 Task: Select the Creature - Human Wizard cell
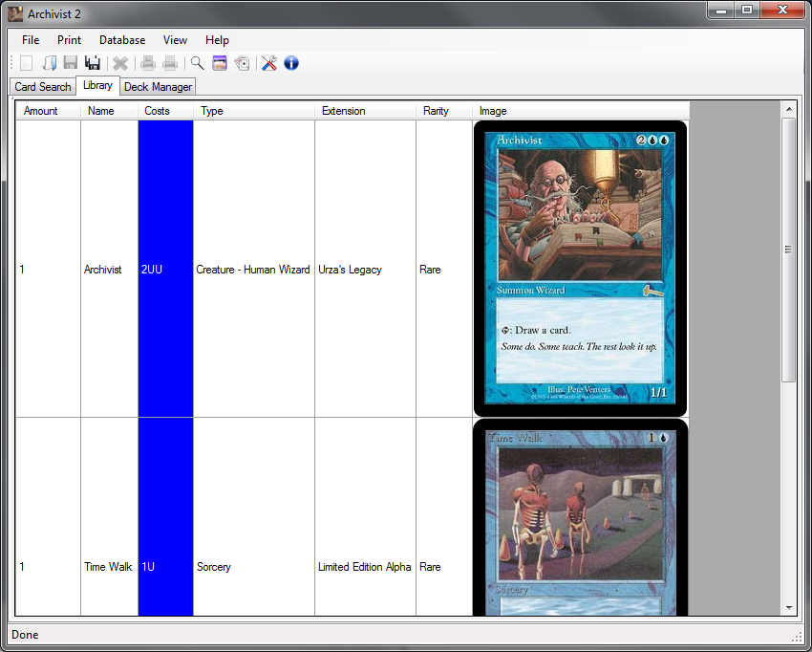pos(254,269)
